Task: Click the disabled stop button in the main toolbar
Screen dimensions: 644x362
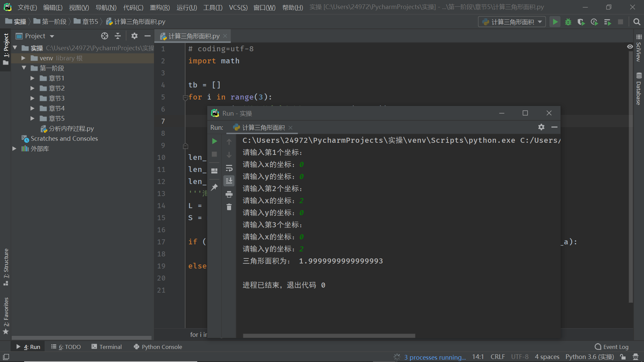Action: 621,22
